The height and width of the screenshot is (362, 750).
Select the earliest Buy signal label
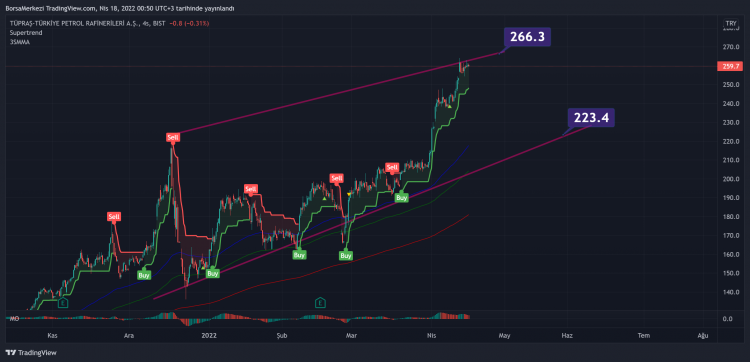point(144,275)
